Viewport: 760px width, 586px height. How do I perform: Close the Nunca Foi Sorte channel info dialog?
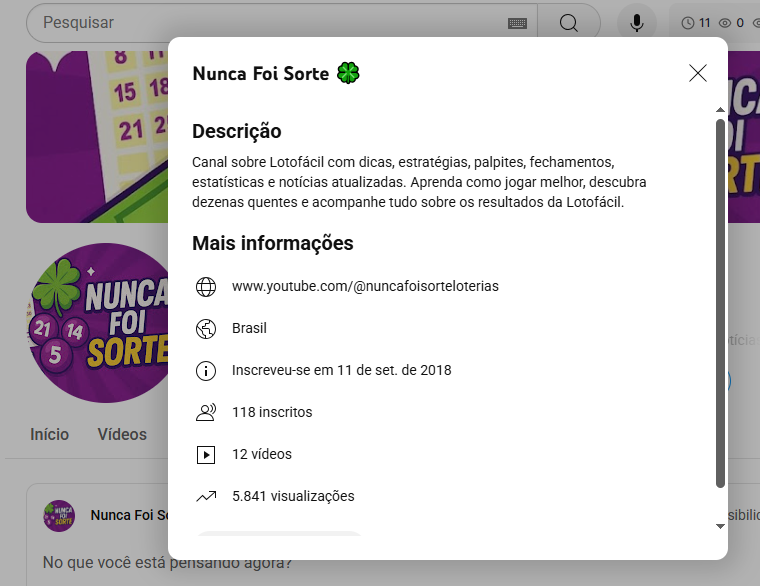click(697, 73)
